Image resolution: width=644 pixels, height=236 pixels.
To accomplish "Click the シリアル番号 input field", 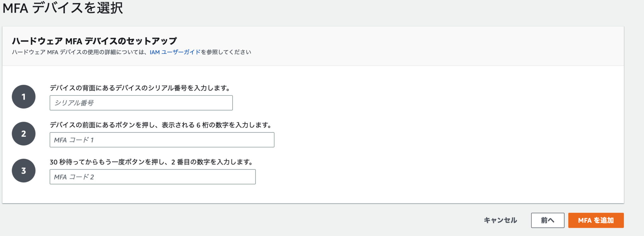I will (141, 102).
